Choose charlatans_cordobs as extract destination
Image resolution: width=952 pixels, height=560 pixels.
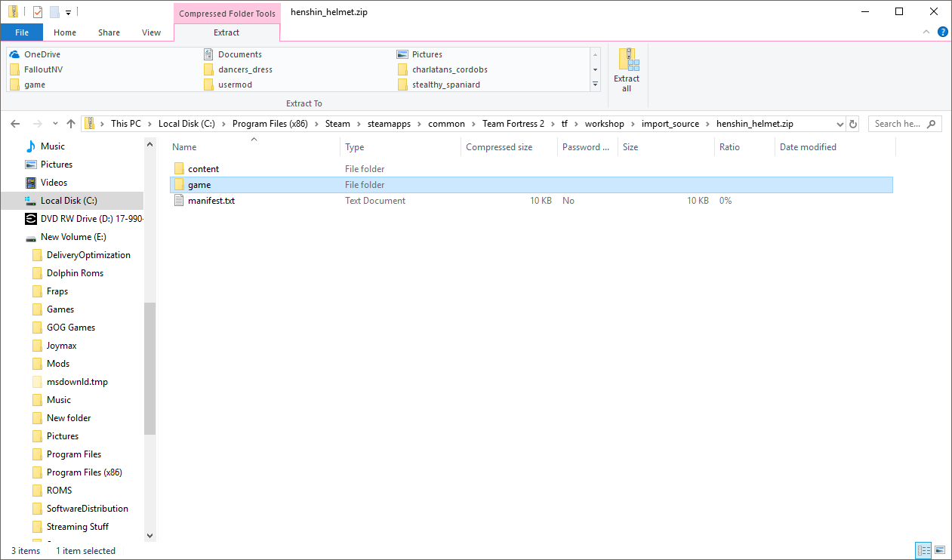click(442, 69)
